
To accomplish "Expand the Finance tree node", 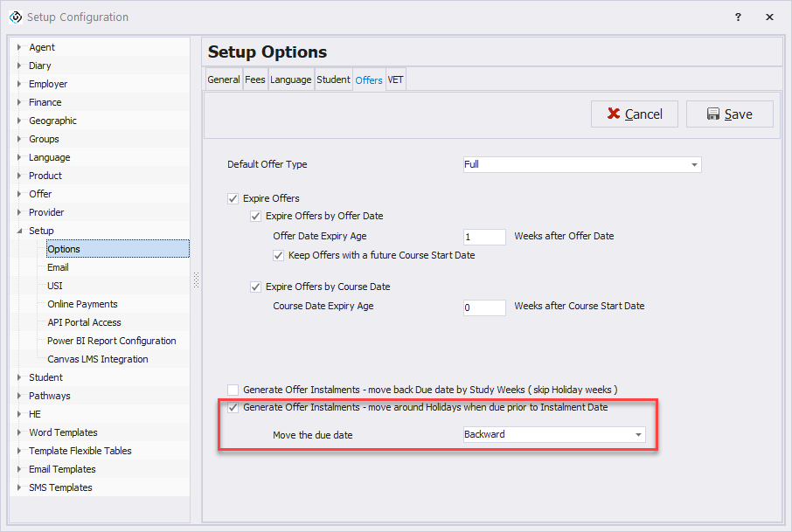I will (19, 102).
